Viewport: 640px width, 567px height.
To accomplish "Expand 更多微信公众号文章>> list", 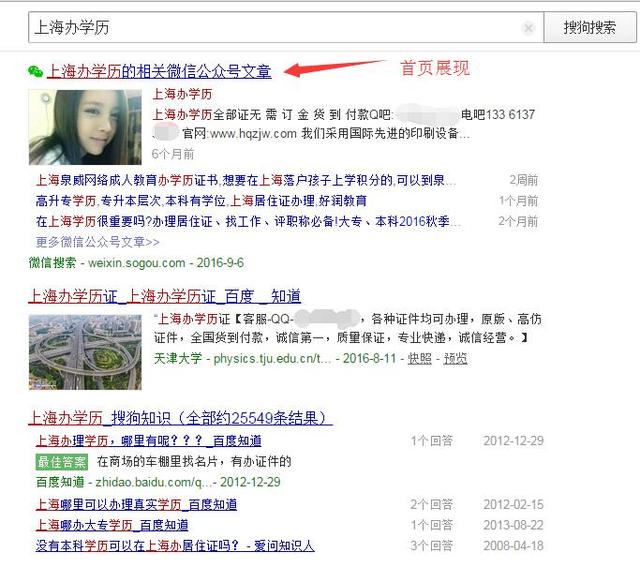I will [98, 241].
